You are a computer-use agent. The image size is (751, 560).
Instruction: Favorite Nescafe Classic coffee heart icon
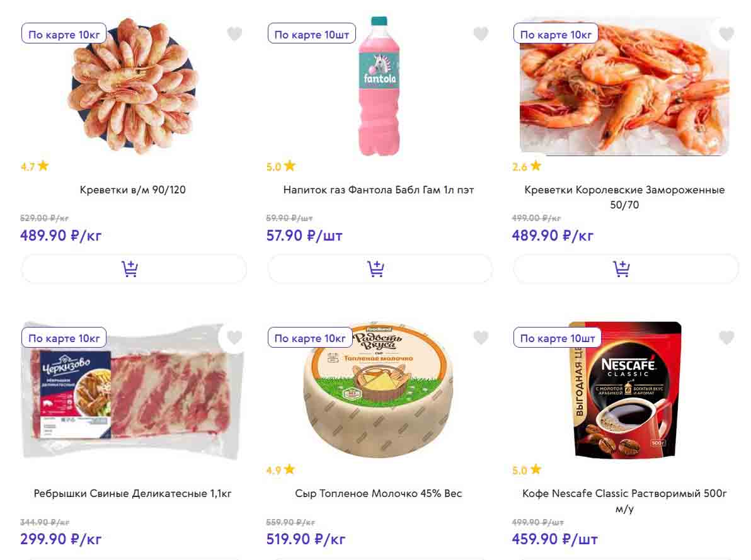coord(726,338)
